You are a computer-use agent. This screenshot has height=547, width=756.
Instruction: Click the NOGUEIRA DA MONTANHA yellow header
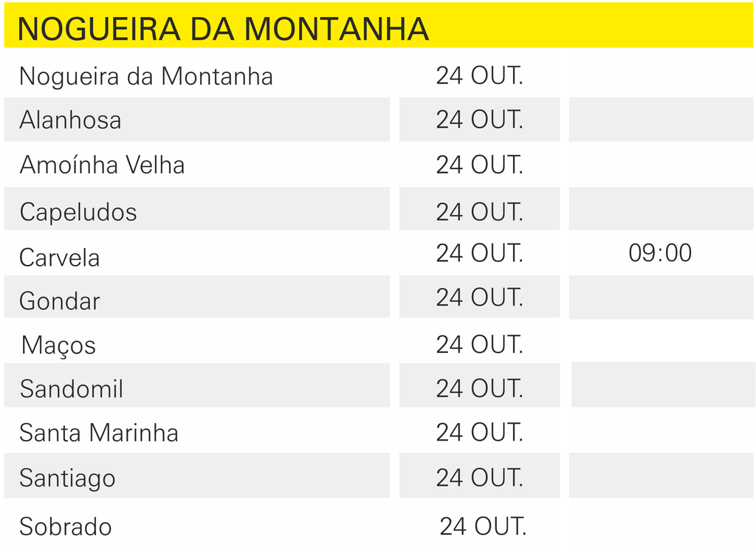[x=222, y=29]
